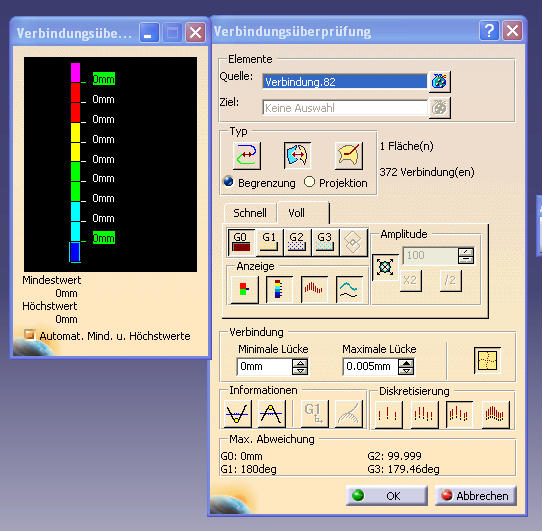Select surface-curve connection type icon
Image resolution: width=542 pixels, height=531 pixels.
(x=349, y=156)
